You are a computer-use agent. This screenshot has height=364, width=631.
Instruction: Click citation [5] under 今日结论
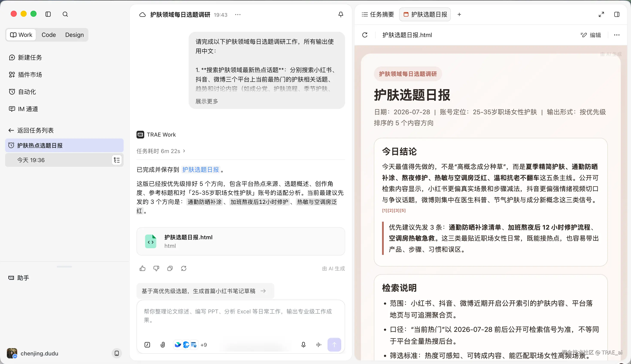[403, 210]
